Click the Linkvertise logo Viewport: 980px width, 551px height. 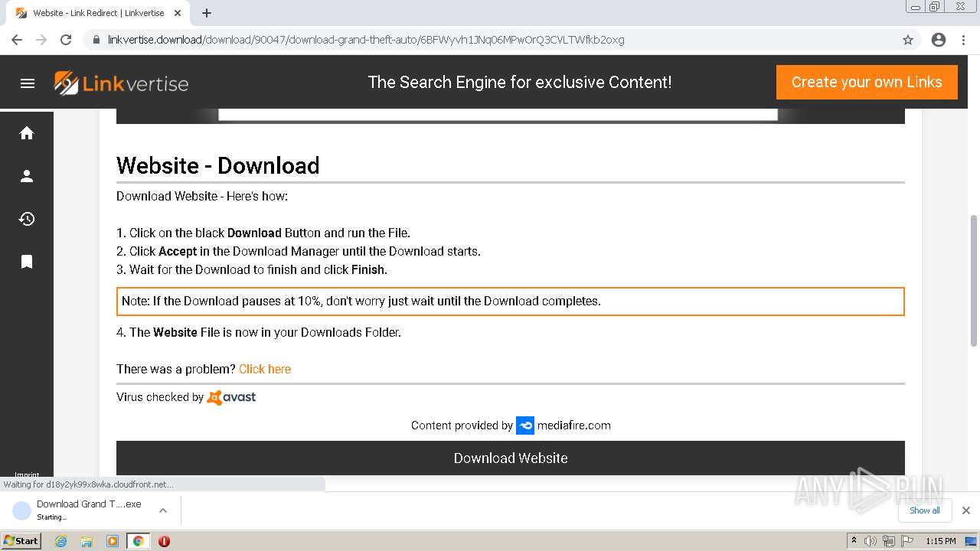[121, 83]
